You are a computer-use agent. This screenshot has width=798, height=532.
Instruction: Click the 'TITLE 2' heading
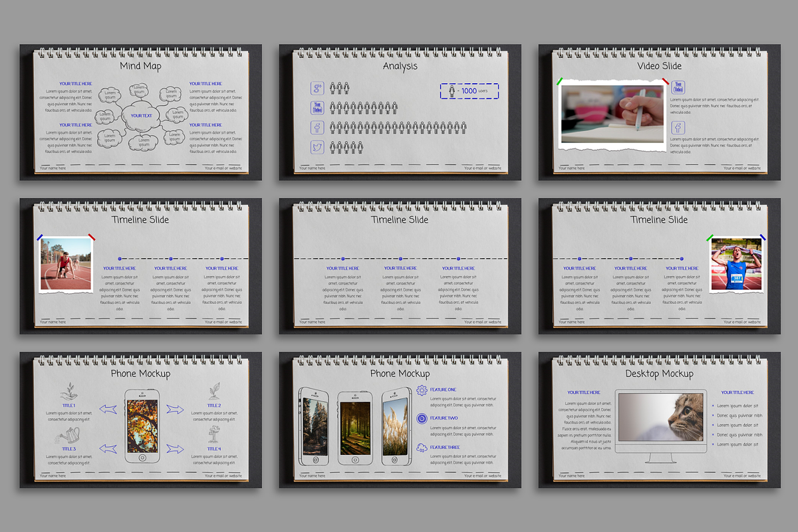[x=213, y=406]
